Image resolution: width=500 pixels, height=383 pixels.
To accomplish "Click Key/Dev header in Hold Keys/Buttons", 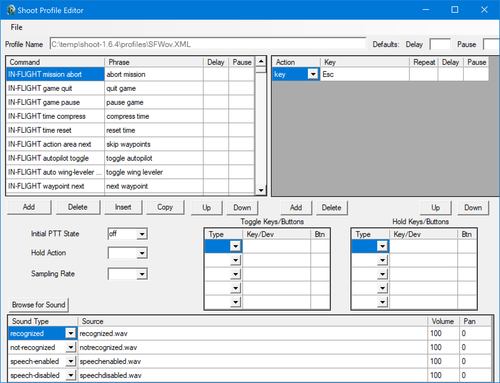I will click(423, 234).
